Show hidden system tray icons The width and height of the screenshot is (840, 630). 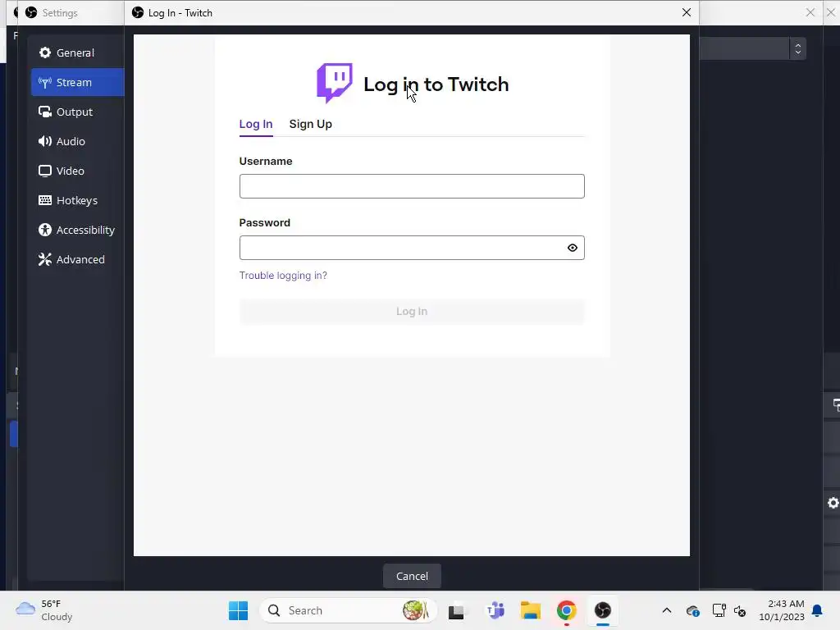(x=666, y=610)
